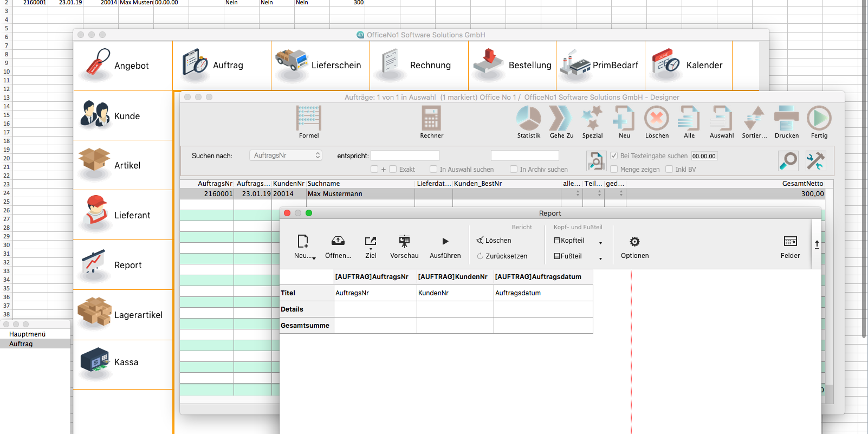Viewport: 868px width, 434px height.
Task: Select the Max Mustermann order row
Action: [502, 194]
